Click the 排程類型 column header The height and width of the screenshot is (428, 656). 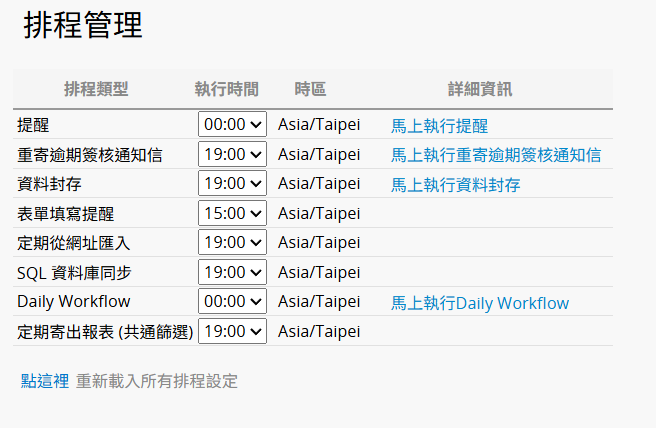click(96, 89)
